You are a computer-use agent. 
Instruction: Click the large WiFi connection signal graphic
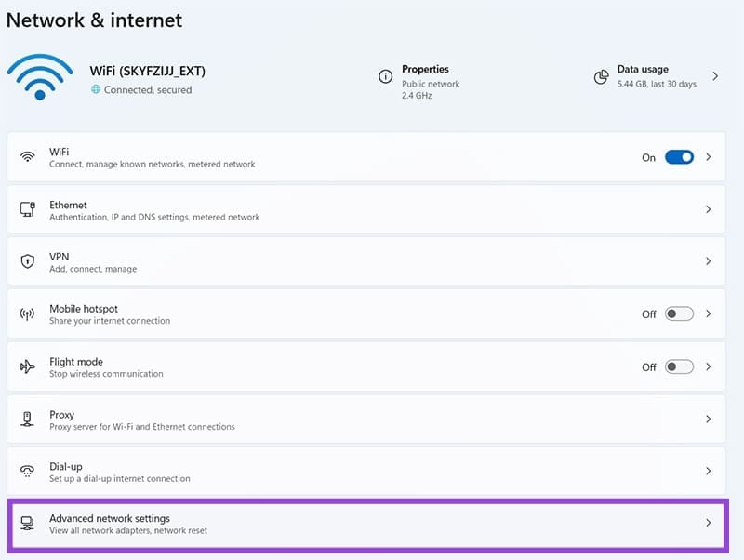click(39, 77)
